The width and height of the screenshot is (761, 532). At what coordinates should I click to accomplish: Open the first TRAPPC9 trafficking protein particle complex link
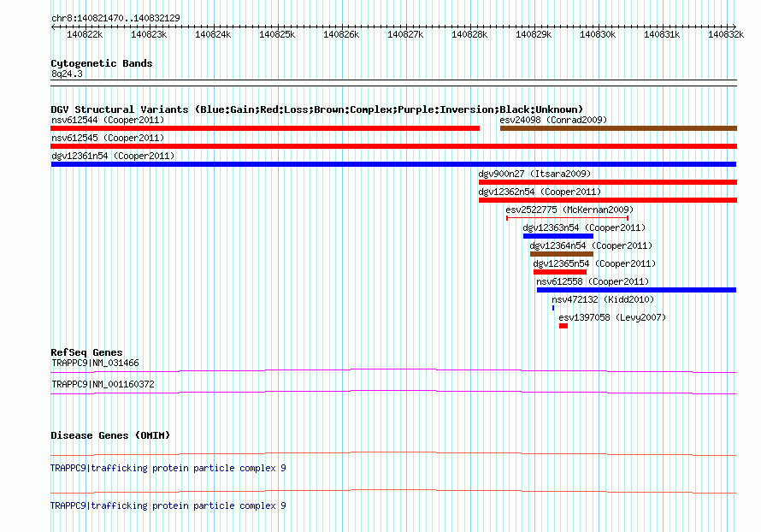coord(168,468)
